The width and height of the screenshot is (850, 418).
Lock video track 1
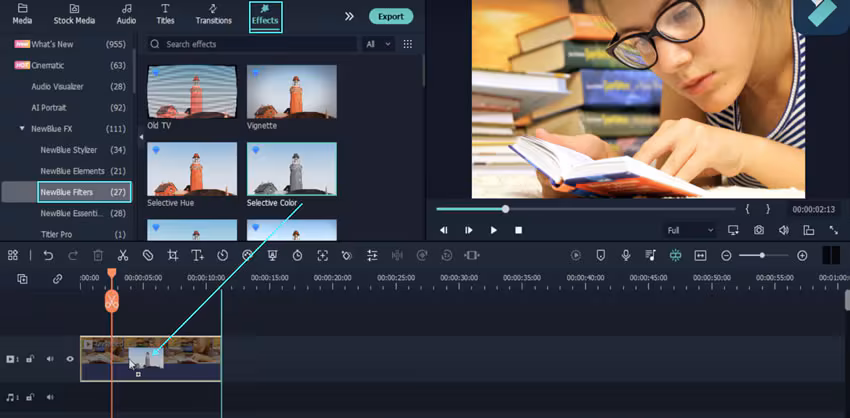click(30, 359)
